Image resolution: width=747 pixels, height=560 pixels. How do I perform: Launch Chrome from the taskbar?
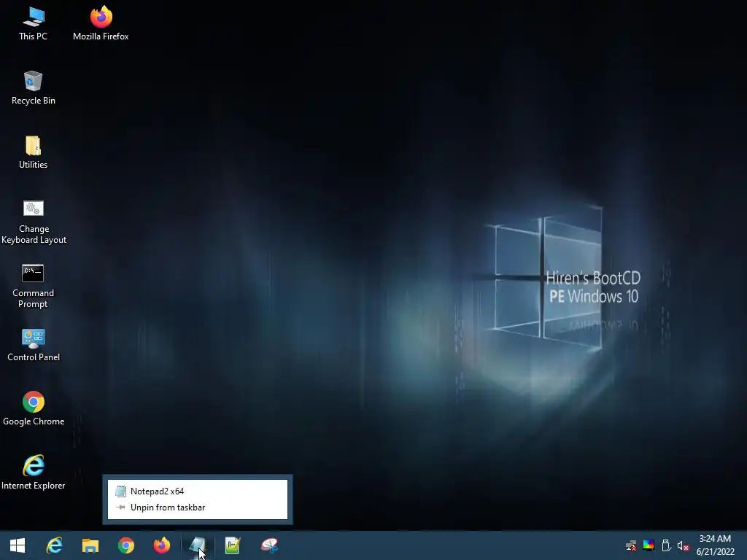pos(125,545)
